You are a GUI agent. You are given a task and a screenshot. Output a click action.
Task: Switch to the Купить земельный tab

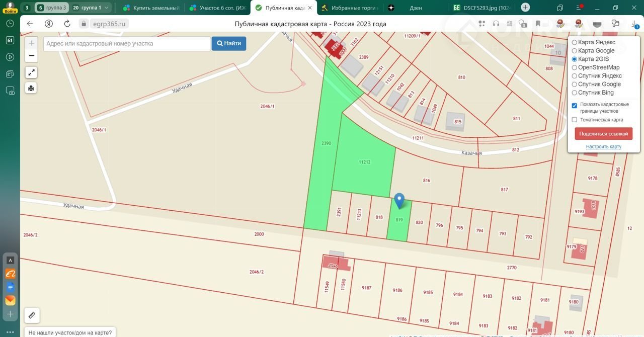[x=151, y=8]
